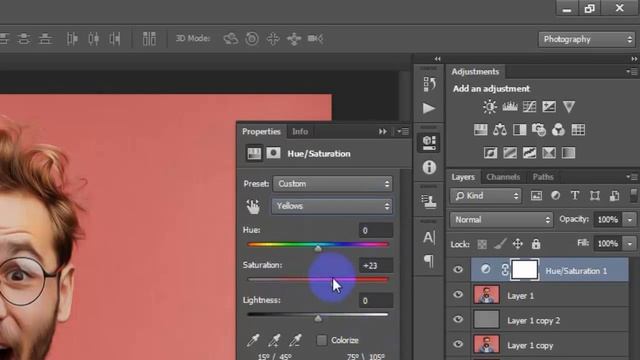Click the Lightness slider handle
Screen dimensions: 640x360
[x=318, y=318]
